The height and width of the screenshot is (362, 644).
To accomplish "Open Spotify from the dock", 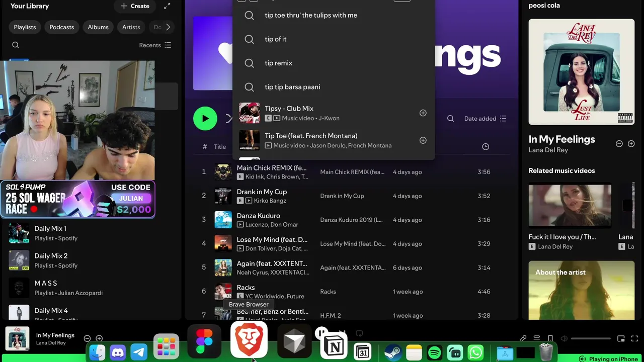I will [434, 352].
